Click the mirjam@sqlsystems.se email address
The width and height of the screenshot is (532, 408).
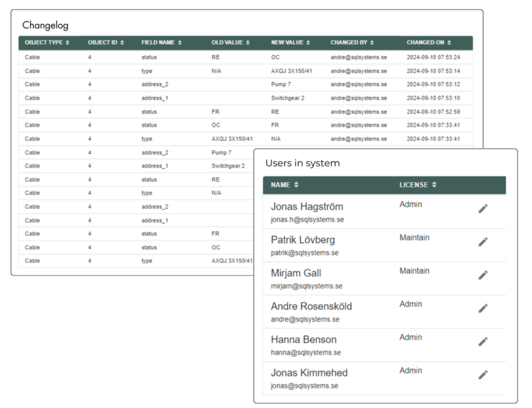(306, 286)
